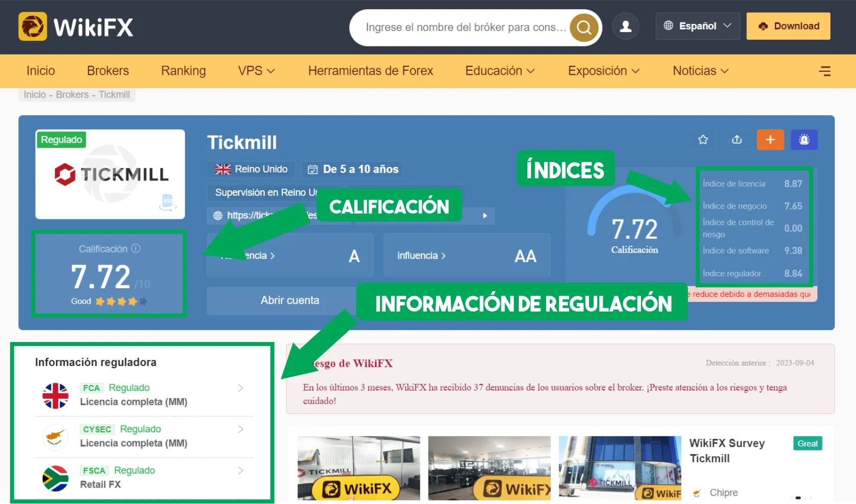Viewport: 856px width, 504px height.
Task: Click Abrir cuenta button
Action: pyautogui.click(x=290, y=300)
